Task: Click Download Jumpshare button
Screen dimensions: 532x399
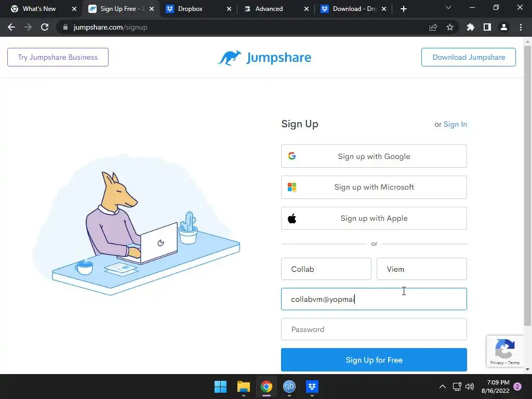Action: coord(469,57)
